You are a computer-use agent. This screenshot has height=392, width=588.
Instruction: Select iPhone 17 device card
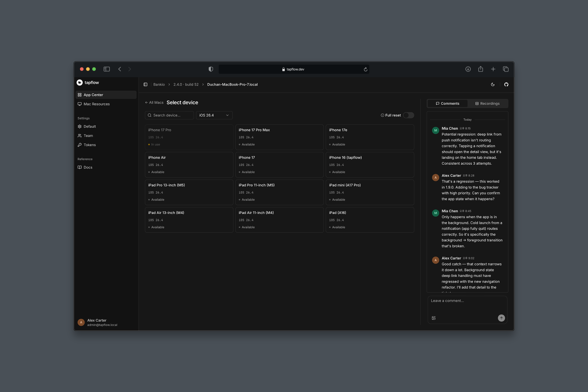coord(279,165)
